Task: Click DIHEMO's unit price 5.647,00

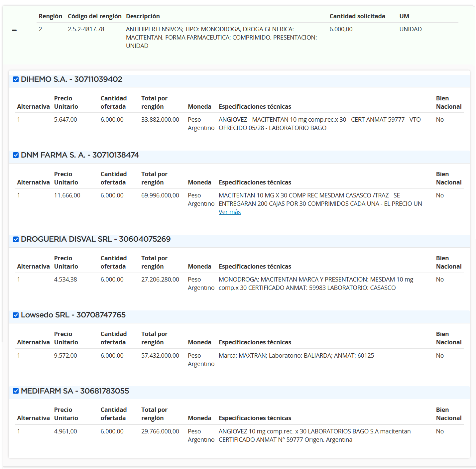Action: click(x=65, y=120)
